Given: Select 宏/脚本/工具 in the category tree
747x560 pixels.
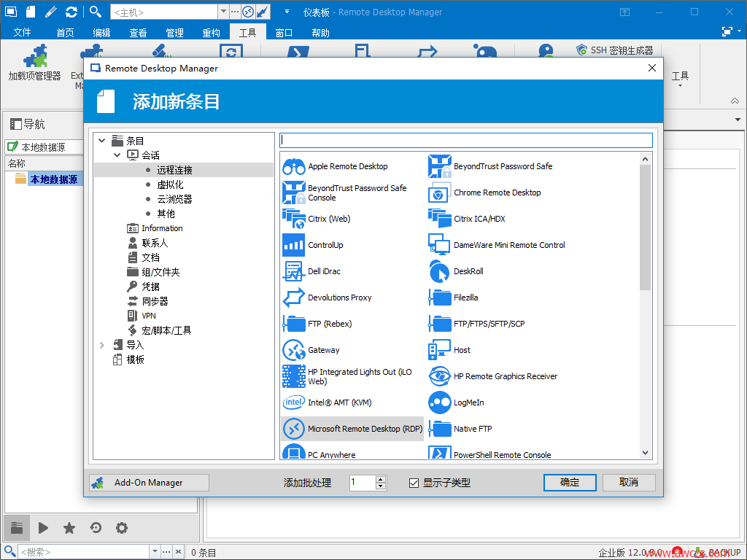Looking at the screenshot, I should [166, 330].
